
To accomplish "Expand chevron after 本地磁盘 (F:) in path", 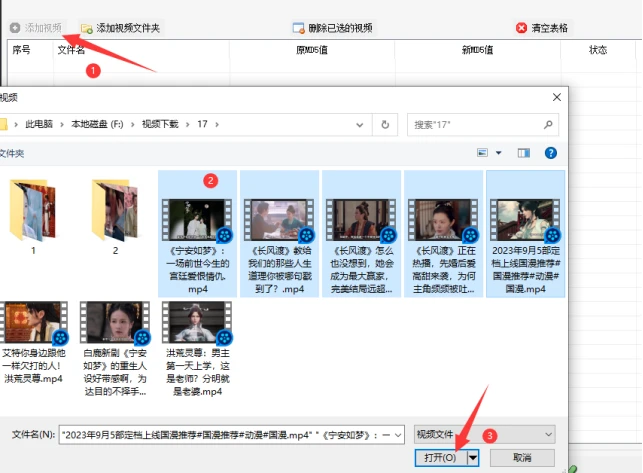I will click(132, 124).
